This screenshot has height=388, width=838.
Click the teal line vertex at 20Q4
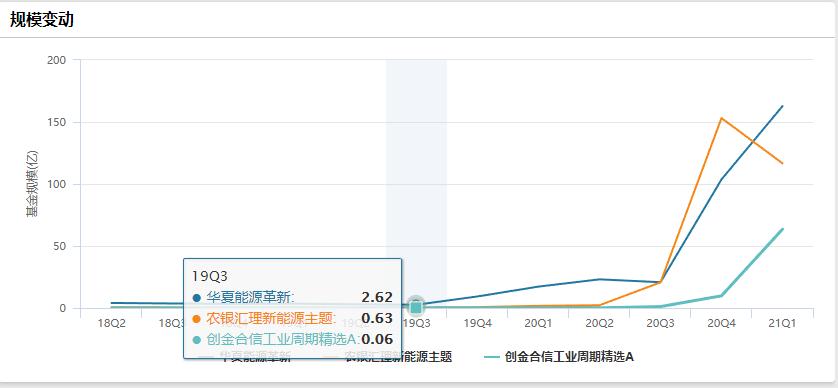[721, 296]
